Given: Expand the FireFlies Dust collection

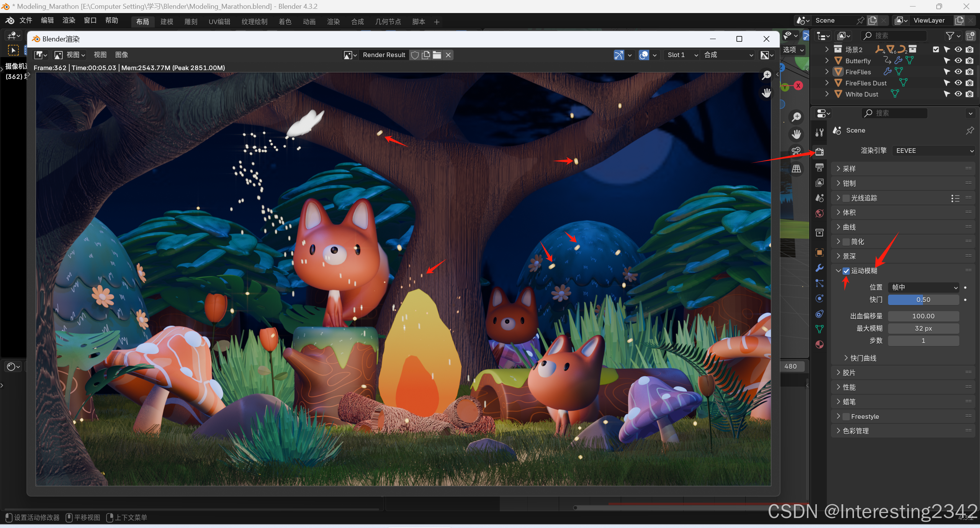Looking at the screenshot, I should click(x=827, y=83).
